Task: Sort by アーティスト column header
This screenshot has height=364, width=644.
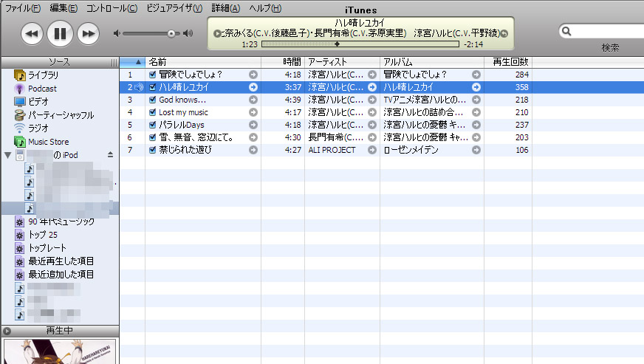Action: (342, 62)
